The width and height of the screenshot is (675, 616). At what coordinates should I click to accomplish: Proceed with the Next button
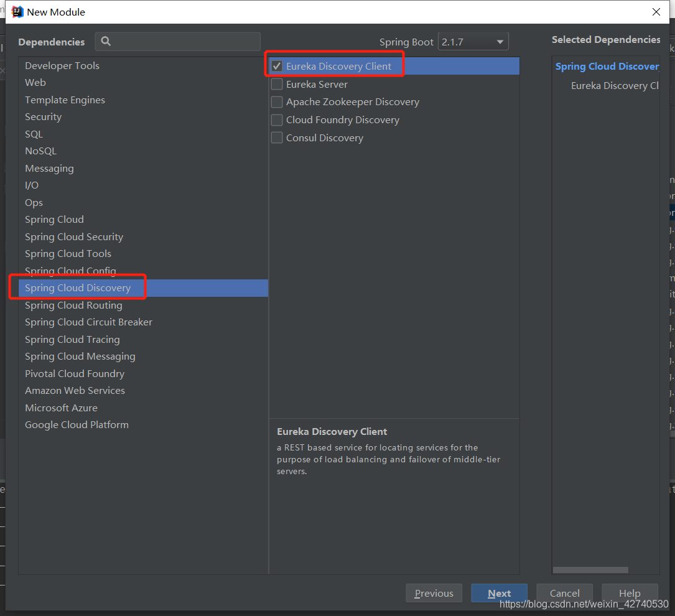tap(500, 593)
